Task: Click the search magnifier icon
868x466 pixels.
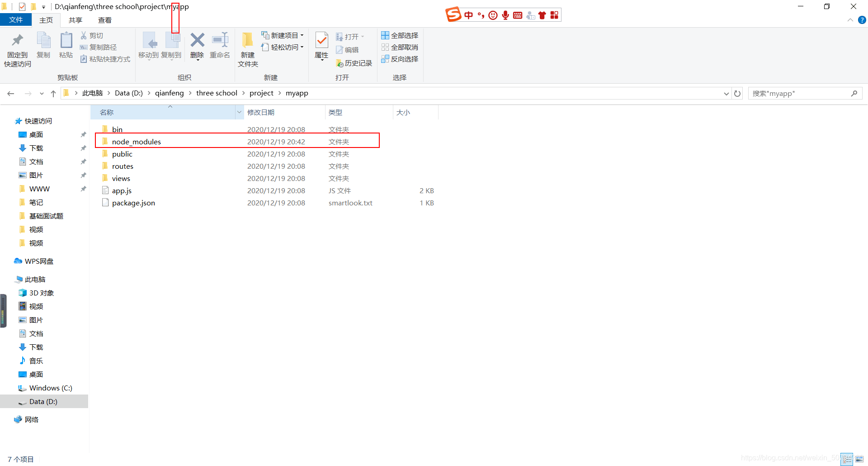Action: (x=854, y=94)
